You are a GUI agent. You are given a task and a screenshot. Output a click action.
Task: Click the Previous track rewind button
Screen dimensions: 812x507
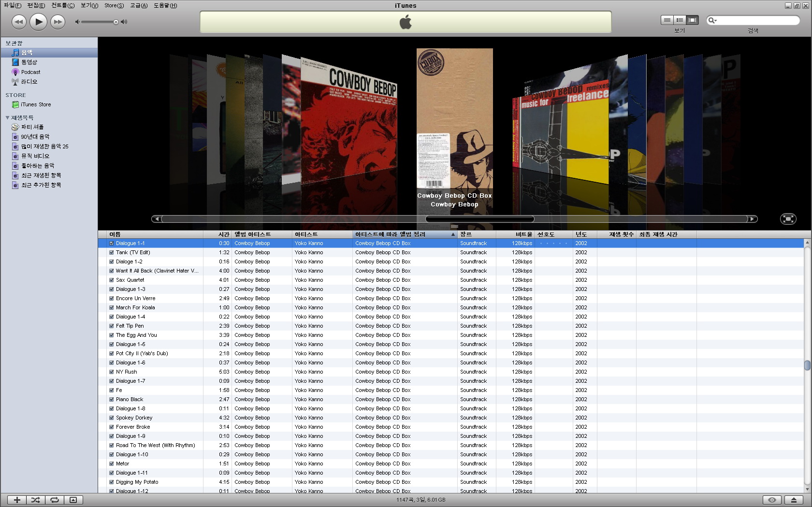point(19,22)
